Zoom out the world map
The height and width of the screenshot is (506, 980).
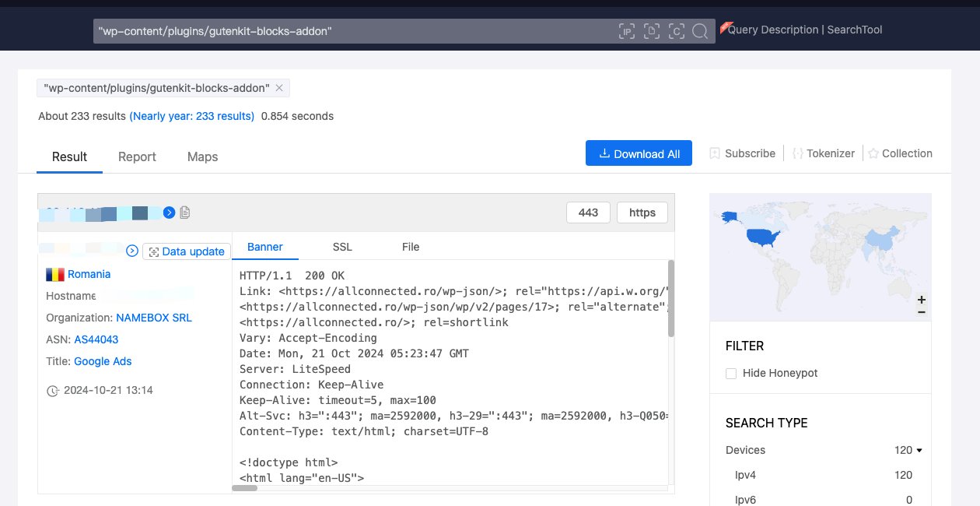point(922,311)
